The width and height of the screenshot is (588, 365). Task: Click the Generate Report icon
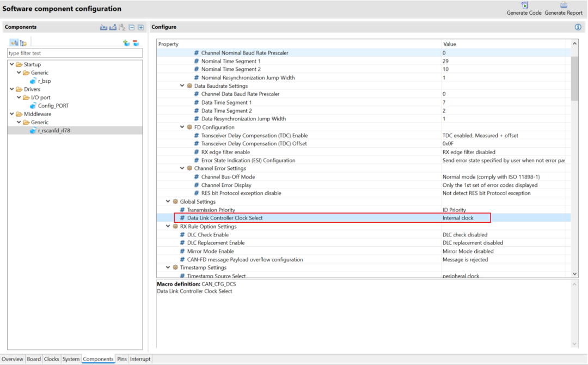(x=563, y=5)
